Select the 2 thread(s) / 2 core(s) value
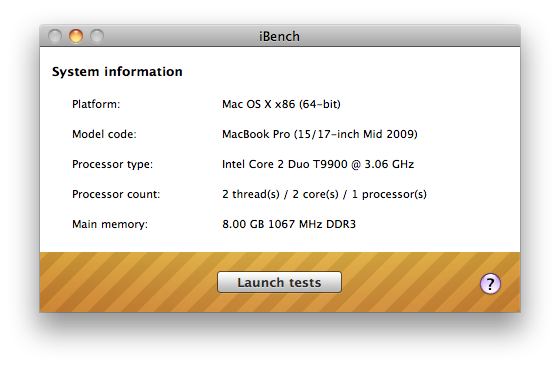Screen dimensions: 560x367 pyautogui.click(x=280, y=194)
